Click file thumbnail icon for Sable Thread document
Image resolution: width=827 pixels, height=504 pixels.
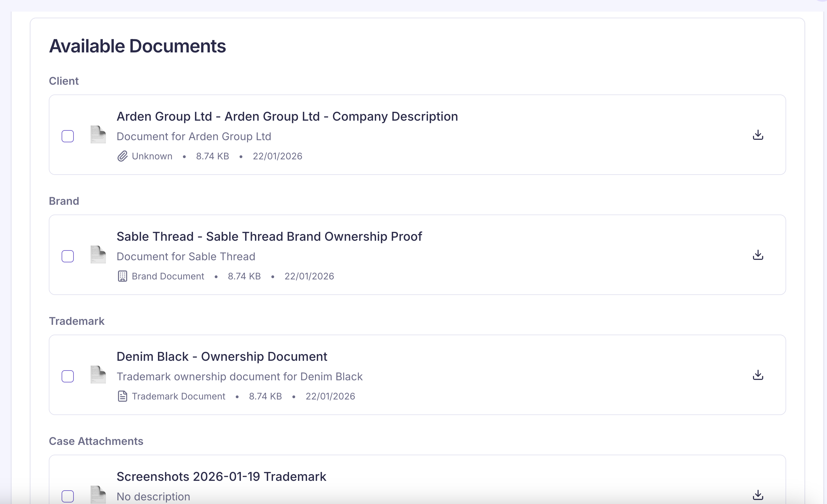coord(98,255)
